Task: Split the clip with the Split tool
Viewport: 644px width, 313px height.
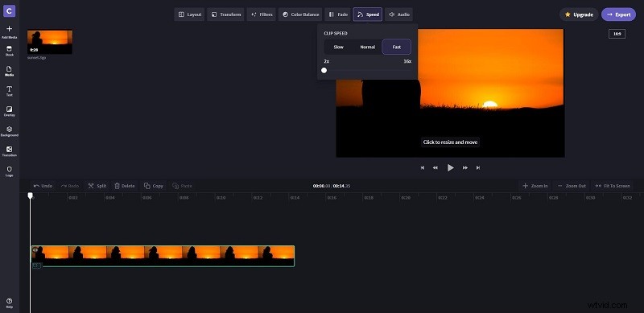Action: click(x=97, y=186)
